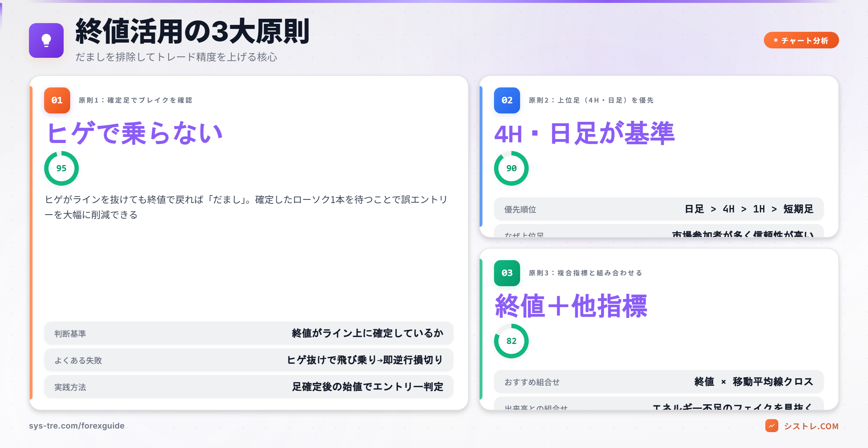The width and height of the screenshot is (868, 448).
Task: Click the 判断基準 row label
Action: point(70,333)
